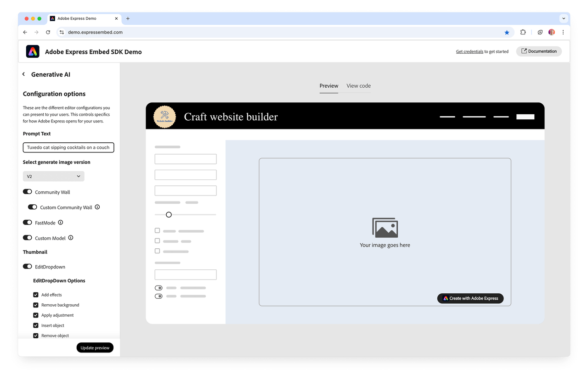Viewport: 588px width, 380px height.
Task: Disable the EditDropdown toggle
Action: click(x=28, y=267)
